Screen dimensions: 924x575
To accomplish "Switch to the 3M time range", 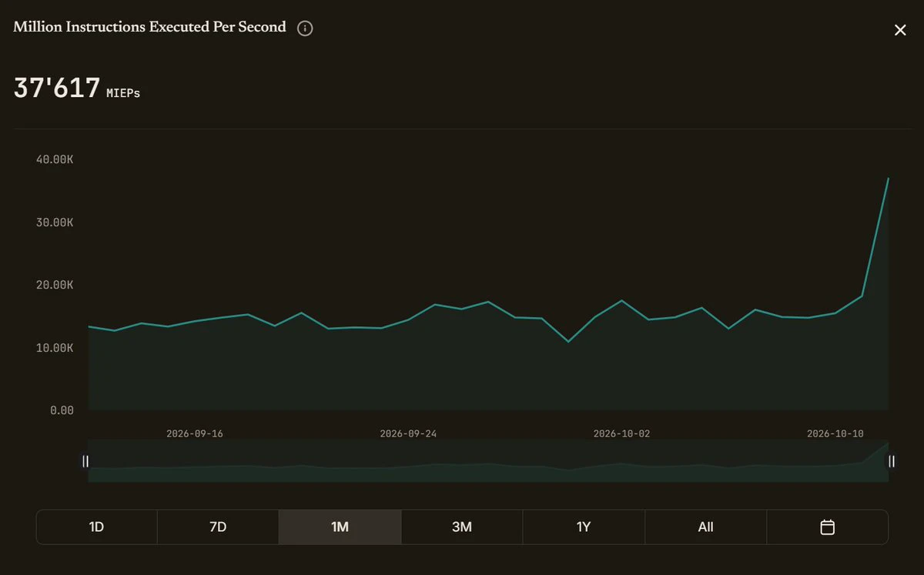I will click(462, 527).
